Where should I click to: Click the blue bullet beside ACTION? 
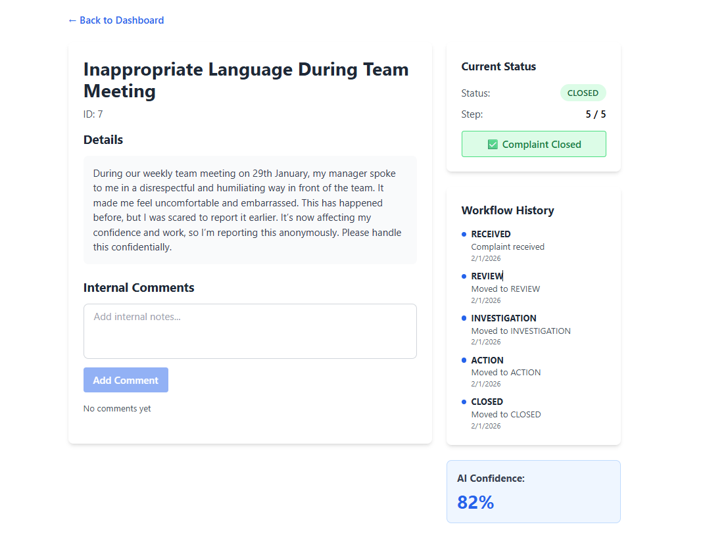click(x=464, y=360)
